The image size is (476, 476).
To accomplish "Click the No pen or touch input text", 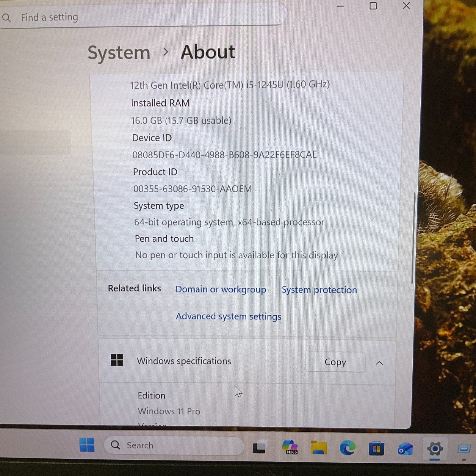I will coord(237,255).
